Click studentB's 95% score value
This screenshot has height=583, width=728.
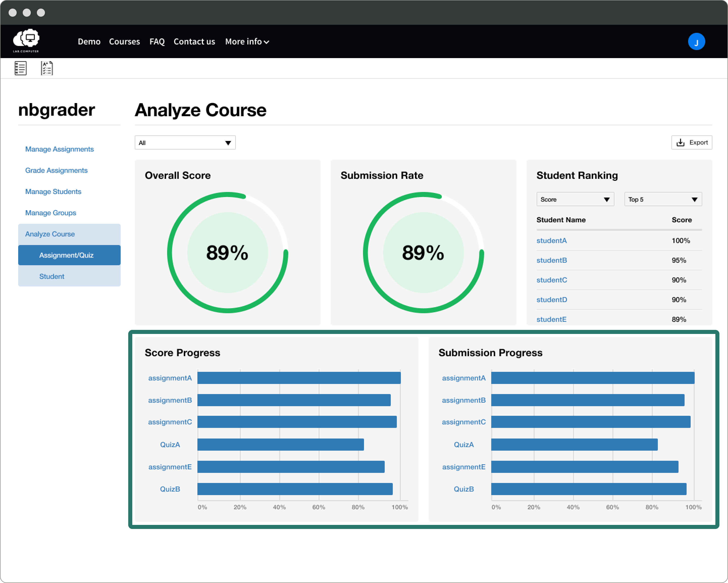point(679,260)
